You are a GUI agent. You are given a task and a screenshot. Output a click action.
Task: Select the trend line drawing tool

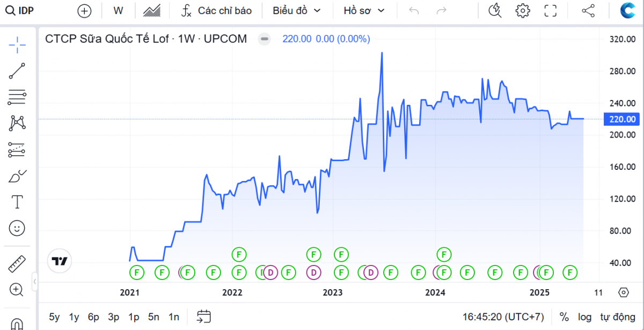(17, 70)
